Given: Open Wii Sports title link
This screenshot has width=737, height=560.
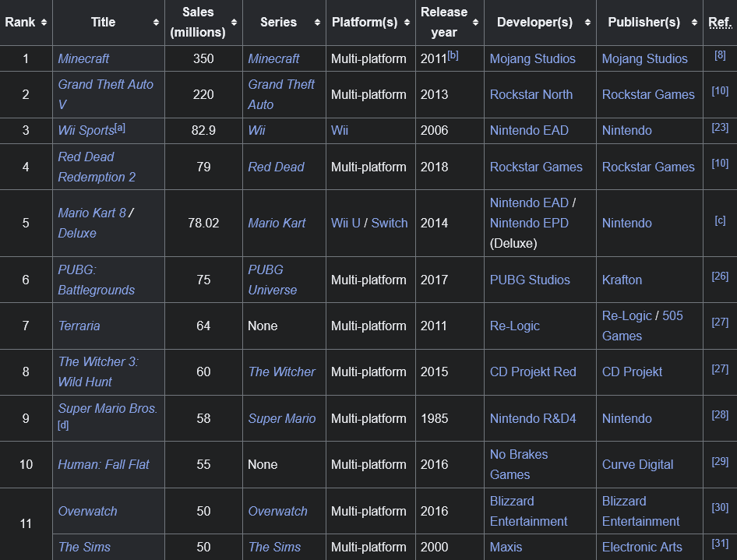Looking at the screenshot, I should coord(86,130).
